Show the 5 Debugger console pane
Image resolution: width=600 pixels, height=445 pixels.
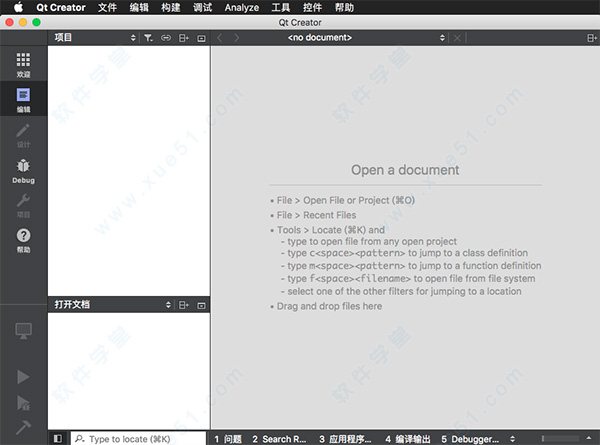(x=470, y=439)
